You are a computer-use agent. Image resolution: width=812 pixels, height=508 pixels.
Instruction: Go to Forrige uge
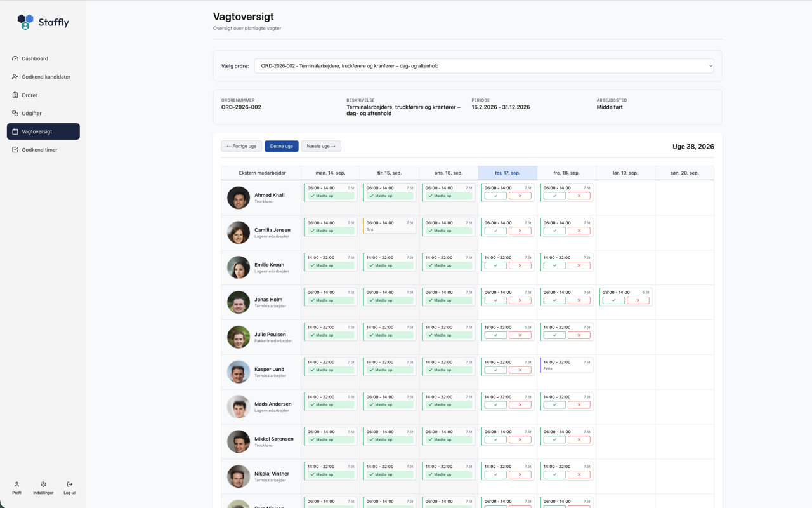click(x=241, y=146)
